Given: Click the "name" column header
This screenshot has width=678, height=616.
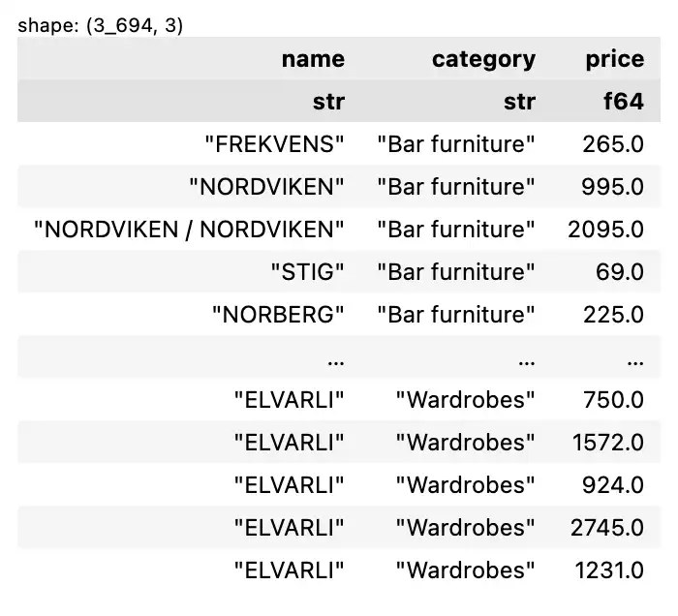Looking at the screenshot, I should coord(313,59).
